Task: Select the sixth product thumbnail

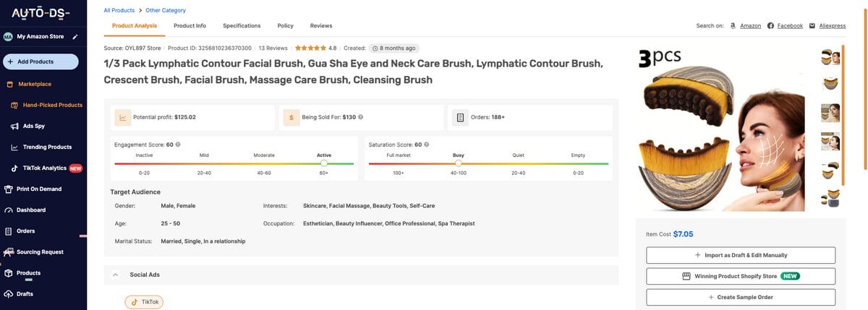Action: pos(830,198)
